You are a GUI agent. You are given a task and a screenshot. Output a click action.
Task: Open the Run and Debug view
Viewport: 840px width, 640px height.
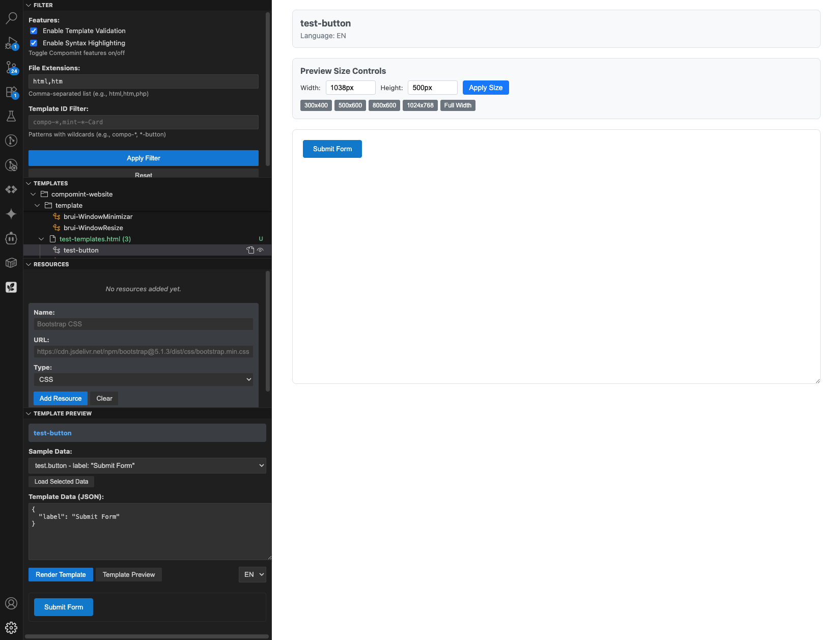pyautogui.click(x=11, y=44)
